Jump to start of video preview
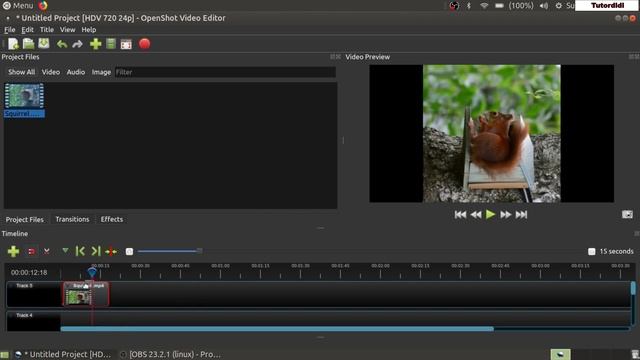Viewport: 640px width, 360px height. coord(460,215)
